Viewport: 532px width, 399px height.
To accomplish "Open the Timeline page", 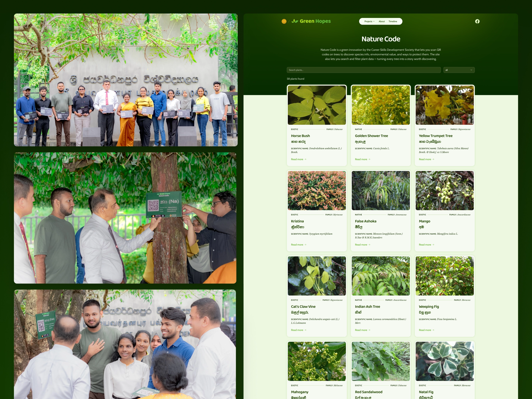I will 393,21.
